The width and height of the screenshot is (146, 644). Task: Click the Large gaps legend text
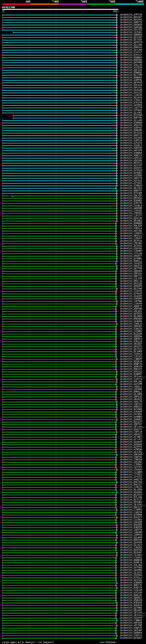tap(28, 642)
